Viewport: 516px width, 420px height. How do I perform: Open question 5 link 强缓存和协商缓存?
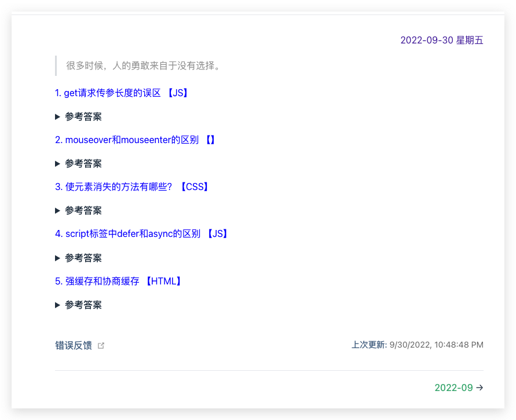click(x=97, y=281)
